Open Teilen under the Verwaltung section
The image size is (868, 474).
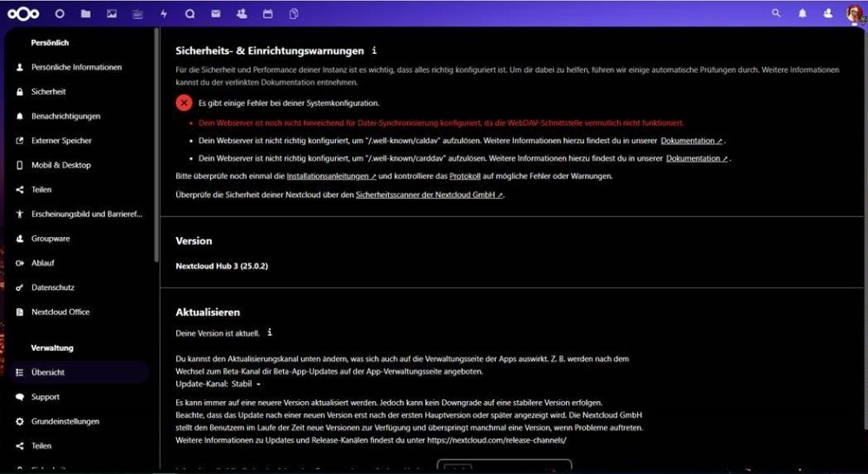(42, 445)
